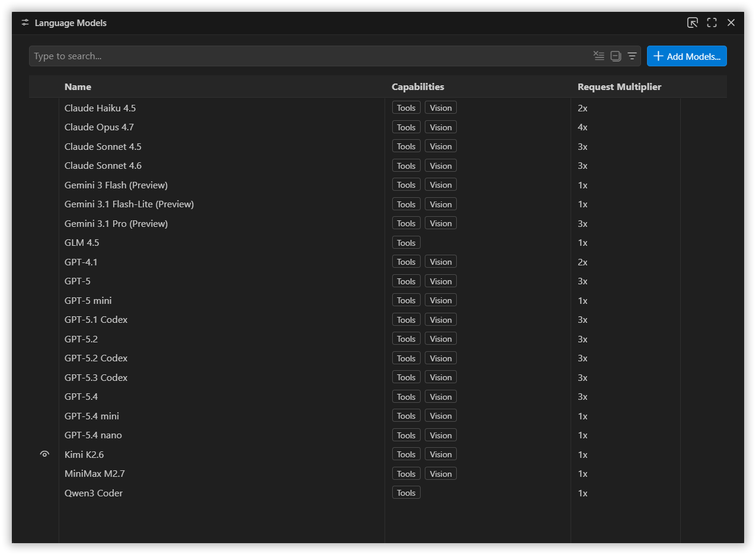Click the 2x multiplier for Claude Haiku 4.5
Viewport: 756px width, 555px height.
pyautogui.click(x=582, y=108)
